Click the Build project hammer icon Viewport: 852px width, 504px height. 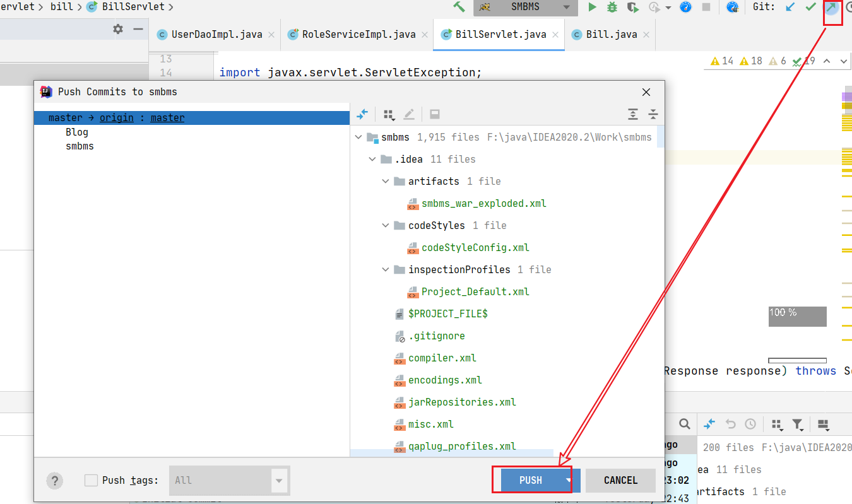coord(459,7)
